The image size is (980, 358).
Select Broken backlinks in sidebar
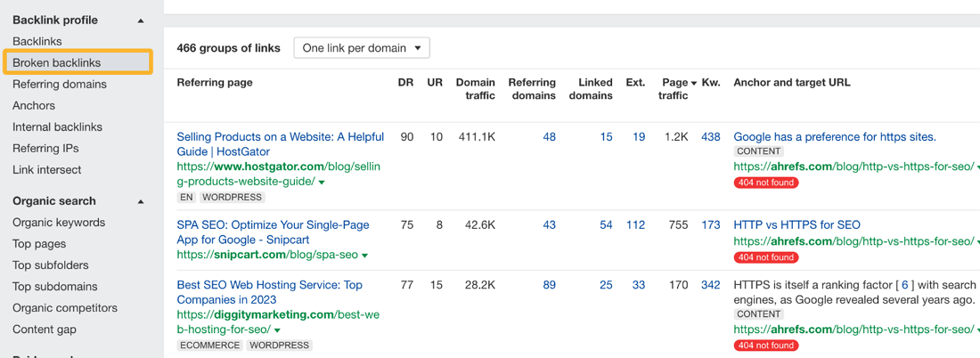click(x=78, y=62)
